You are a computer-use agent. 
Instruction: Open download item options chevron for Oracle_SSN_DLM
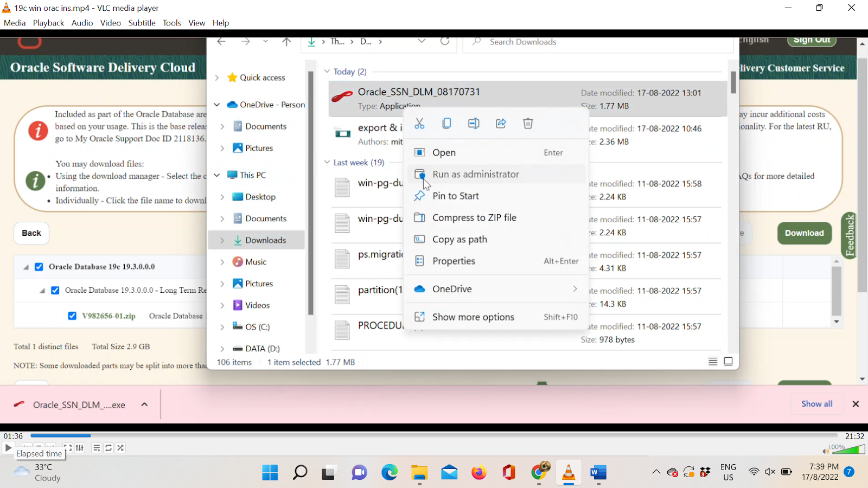pyautogui.click(x=144, y=404)
